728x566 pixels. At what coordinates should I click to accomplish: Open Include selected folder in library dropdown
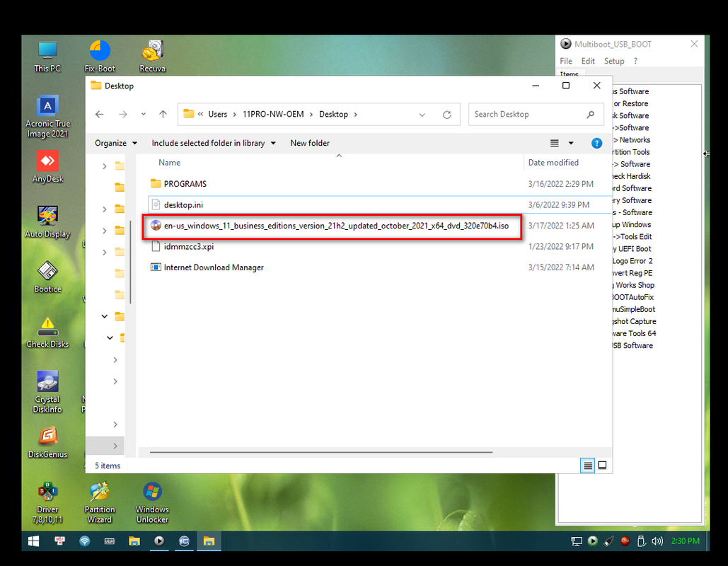213,143
